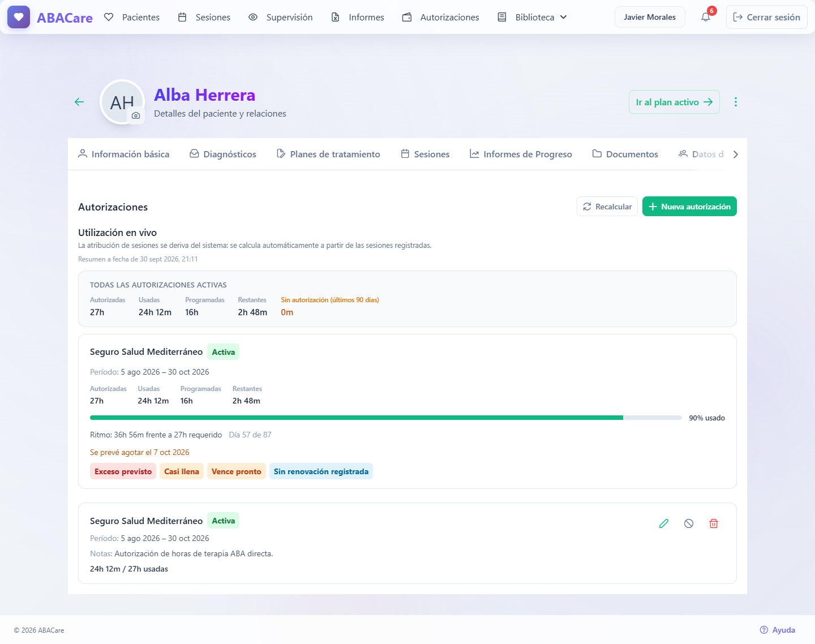Open the notifications bell icon
This screenshot has width=815, height=644.
[706, 17]
